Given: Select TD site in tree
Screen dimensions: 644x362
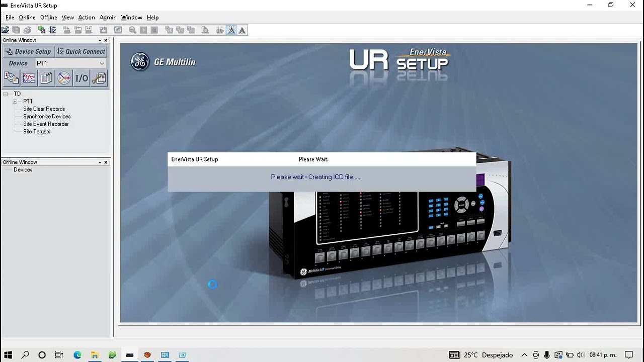Looking at the screenshot, I should point(17,94).
